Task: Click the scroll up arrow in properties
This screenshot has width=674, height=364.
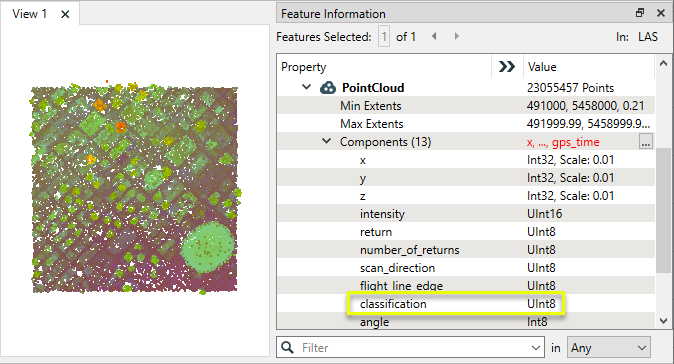Action: pyautogui.click(x=663, y=64)
